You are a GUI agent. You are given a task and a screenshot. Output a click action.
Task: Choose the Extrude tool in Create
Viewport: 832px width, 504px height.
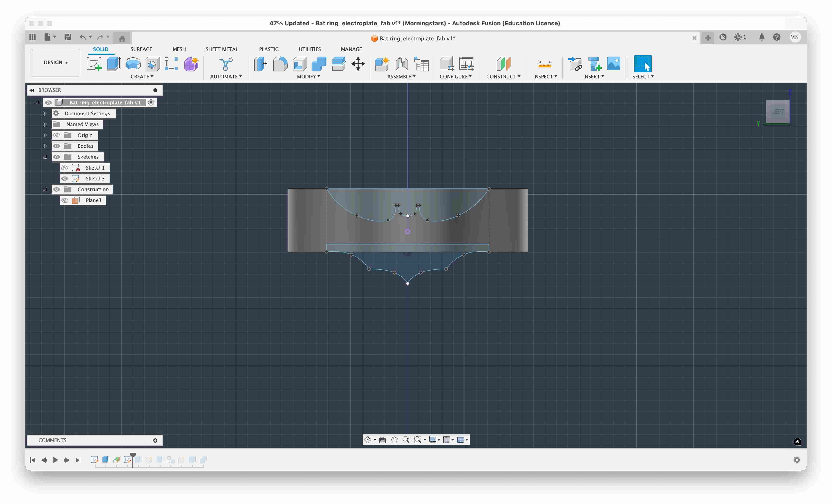coord(114,64)
